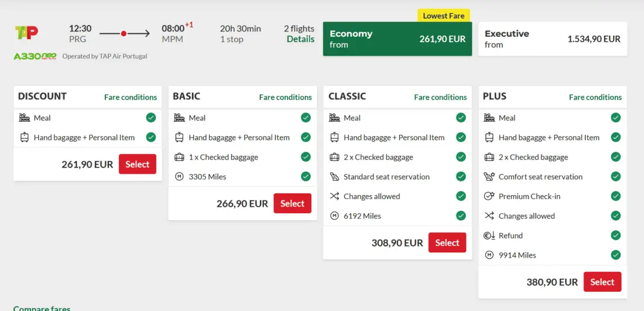Open Fare conditions for the PLUS fare
This screenshot has width=644, height=311.
(x=595, y=97)
